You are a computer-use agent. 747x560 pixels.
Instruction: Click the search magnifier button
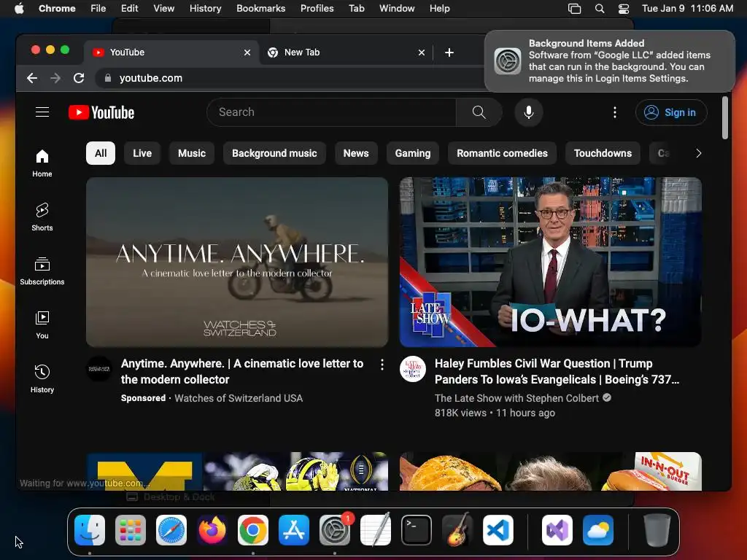click(479, 112)
